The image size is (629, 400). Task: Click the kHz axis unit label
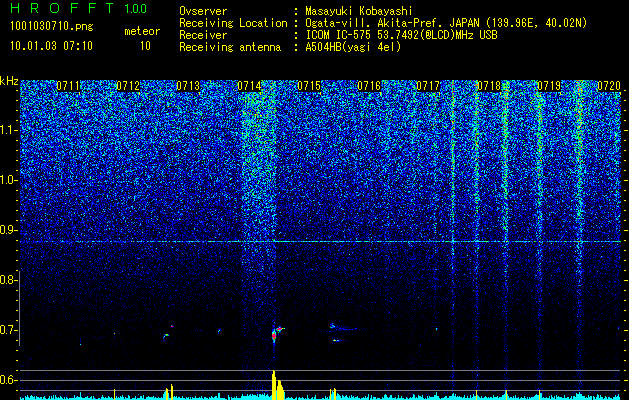point(9,82)
